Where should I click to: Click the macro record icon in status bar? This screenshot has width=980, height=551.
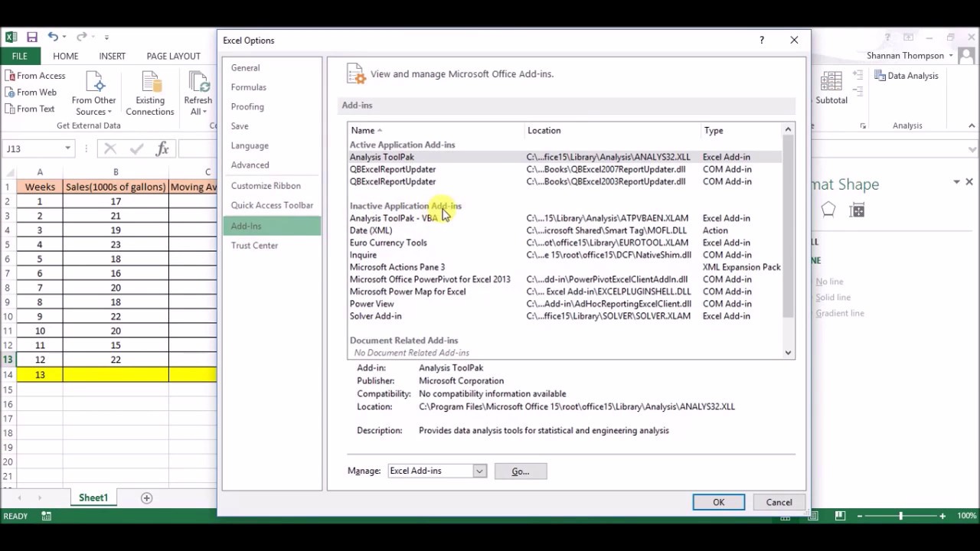(47, 517)
